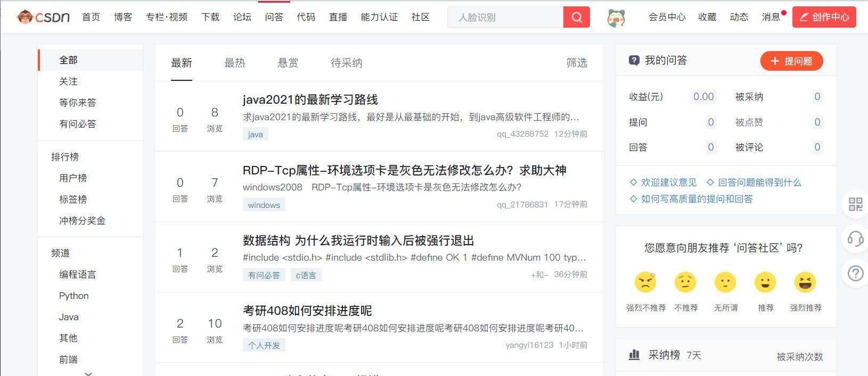The image size is (868, 376).
Task: Switch to the 悬赏 tab
Action: click(x=288, y=63)
